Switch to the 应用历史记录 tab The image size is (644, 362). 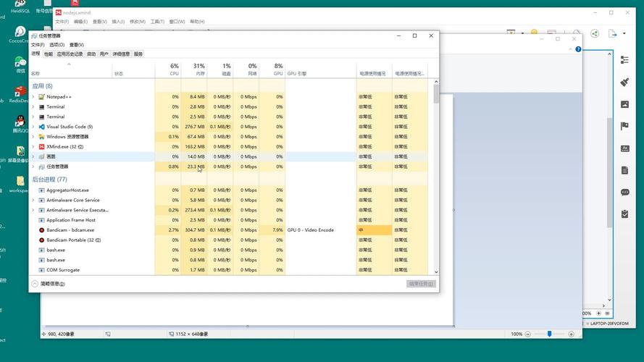[x=70, y=54]
